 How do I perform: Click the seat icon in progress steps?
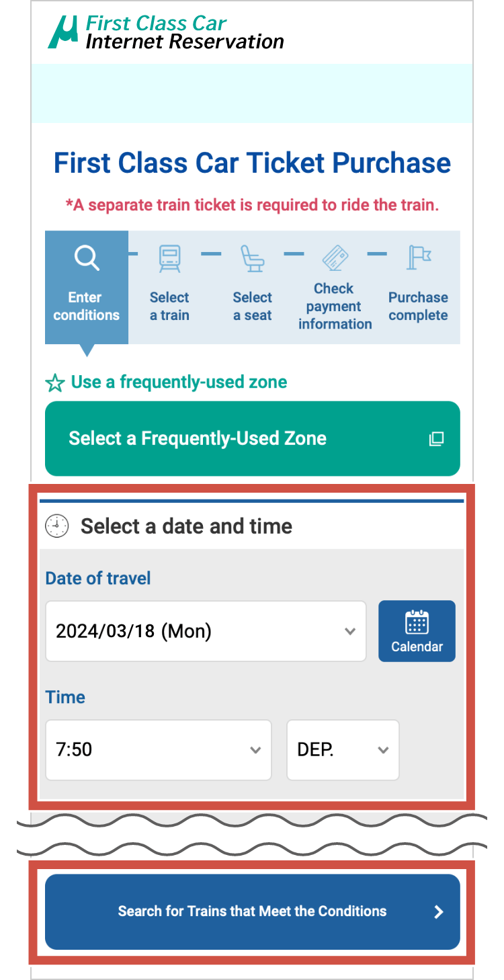[253, 258]
